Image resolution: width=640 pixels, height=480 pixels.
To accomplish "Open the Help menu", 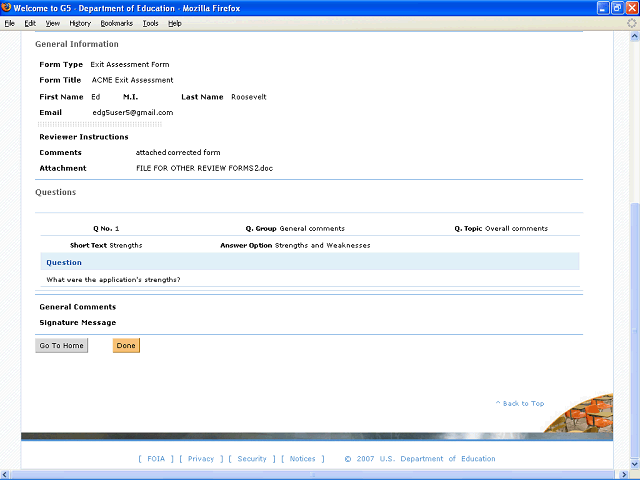I will coord(175,24).
